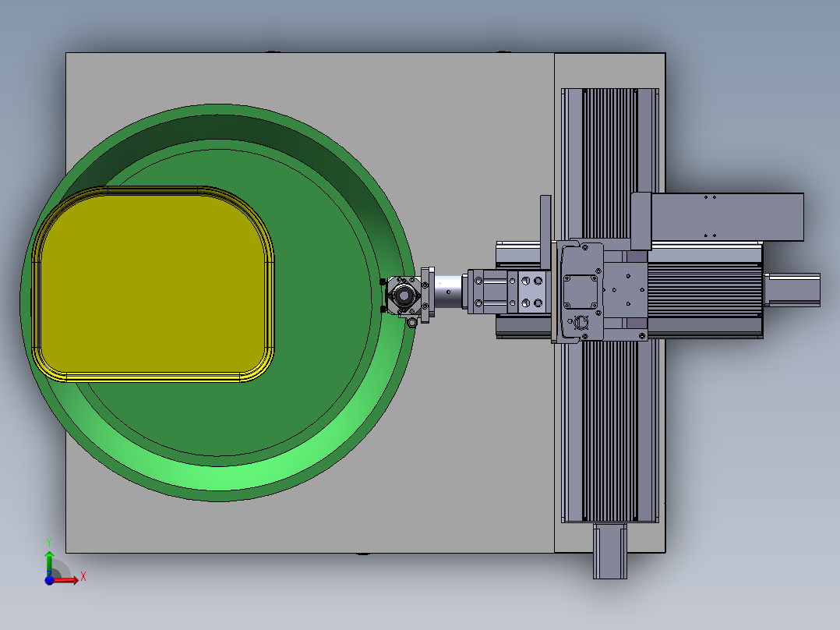Click the Y axis label of the triad
This screenshot has height=630, width=840.
tap(49, 543)
